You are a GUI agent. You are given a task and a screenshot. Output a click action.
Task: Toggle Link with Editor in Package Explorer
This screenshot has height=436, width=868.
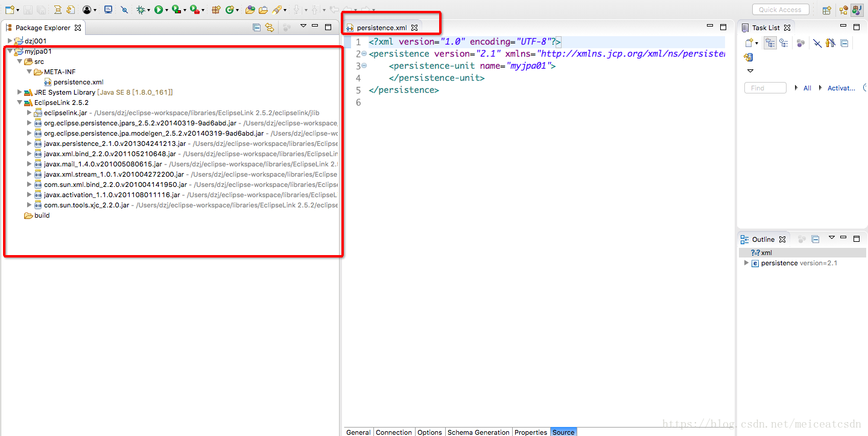tap(270, 27)
